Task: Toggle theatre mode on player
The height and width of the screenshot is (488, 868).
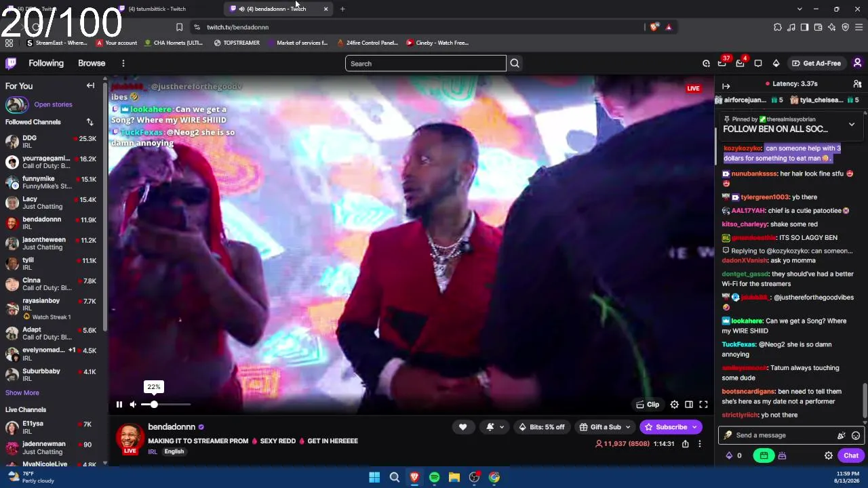Action: click(x=689, y=405)
